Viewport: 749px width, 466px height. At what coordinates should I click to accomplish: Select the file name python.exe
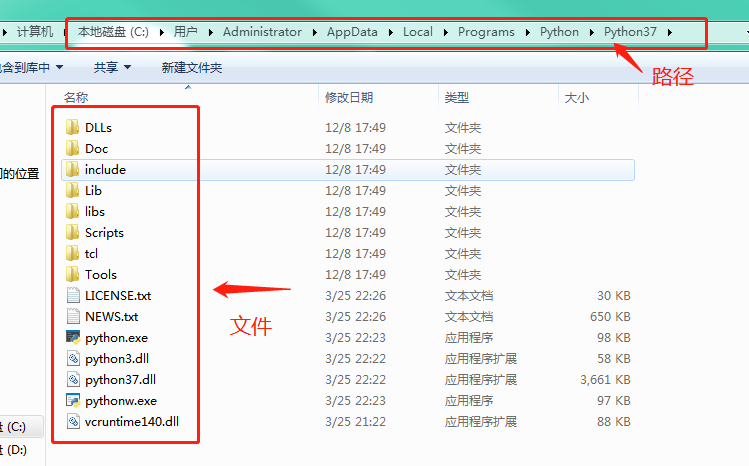pyautogui.click(x=117, y=338)
